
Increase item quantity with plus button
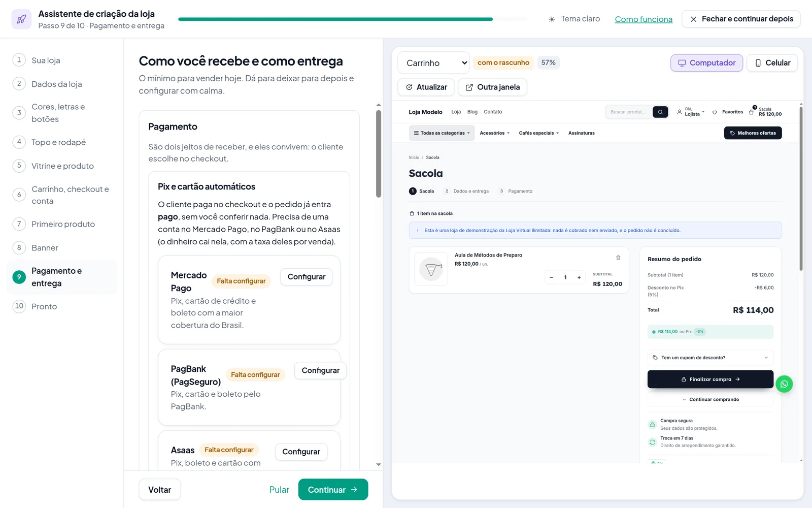[579, 277]
